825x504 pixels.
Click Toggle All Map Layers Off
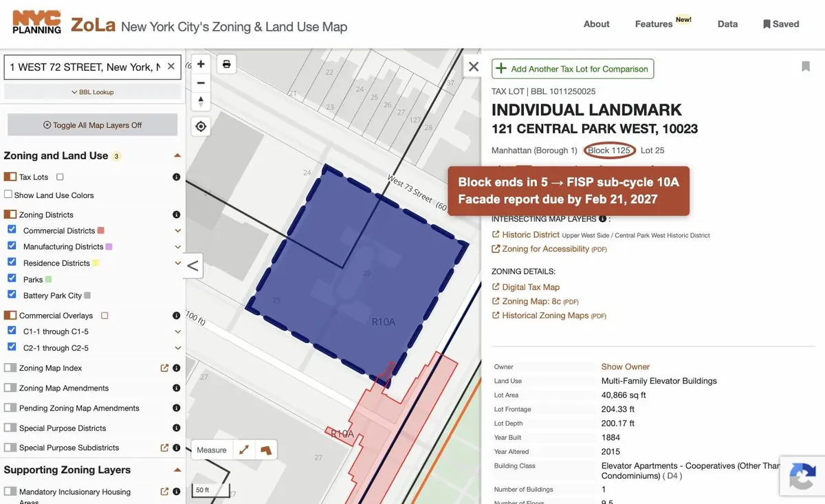coord(93,125)
